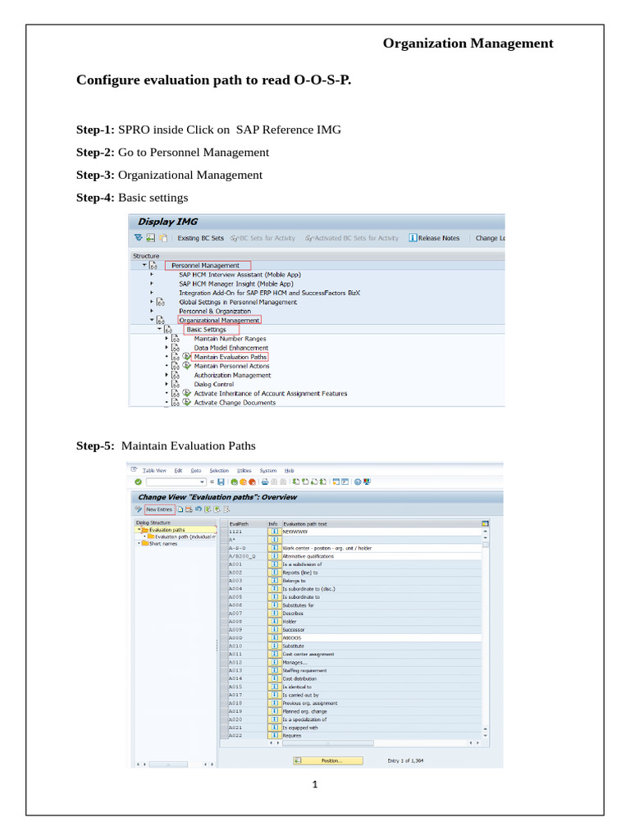This screenshot has width=630, height=840.
Task: Select row A010 via its row selector
Action: point(224,646)
